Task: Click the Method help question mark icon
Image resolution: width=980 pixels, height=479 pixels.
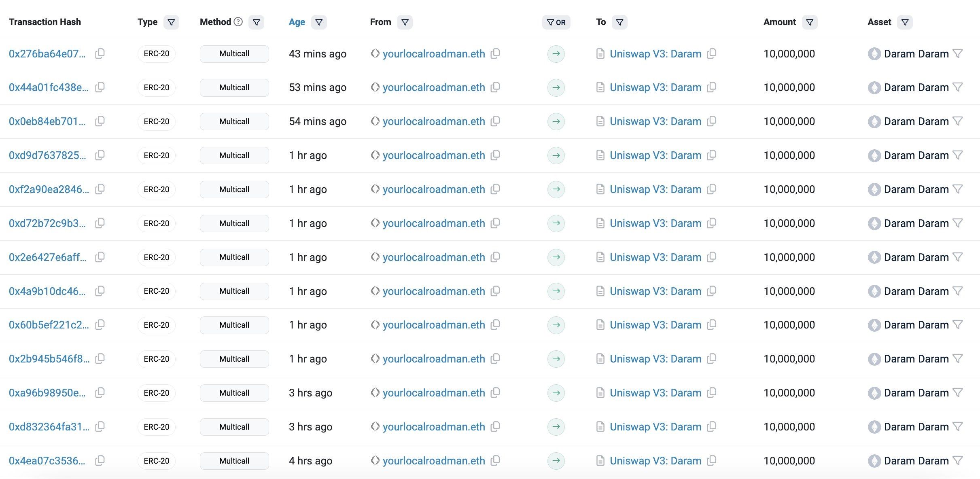Action: (238, 22)
